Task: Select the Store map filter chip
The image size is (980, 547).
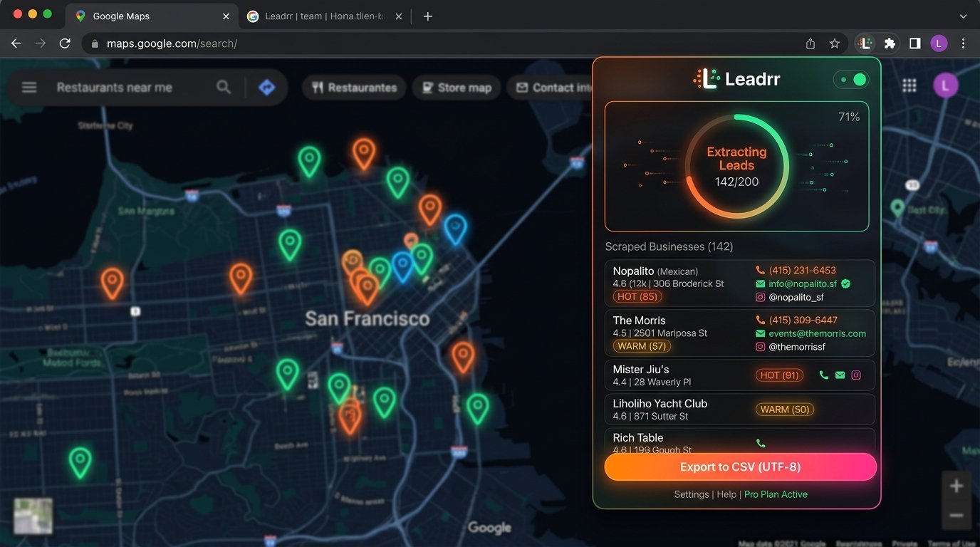Action: (x=457, y=88)
